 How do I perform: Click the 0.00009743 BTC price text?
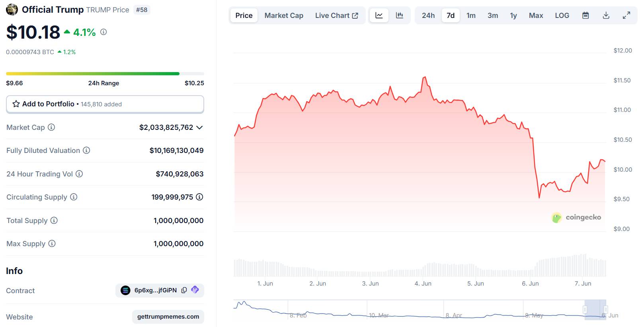coord(30,52)
